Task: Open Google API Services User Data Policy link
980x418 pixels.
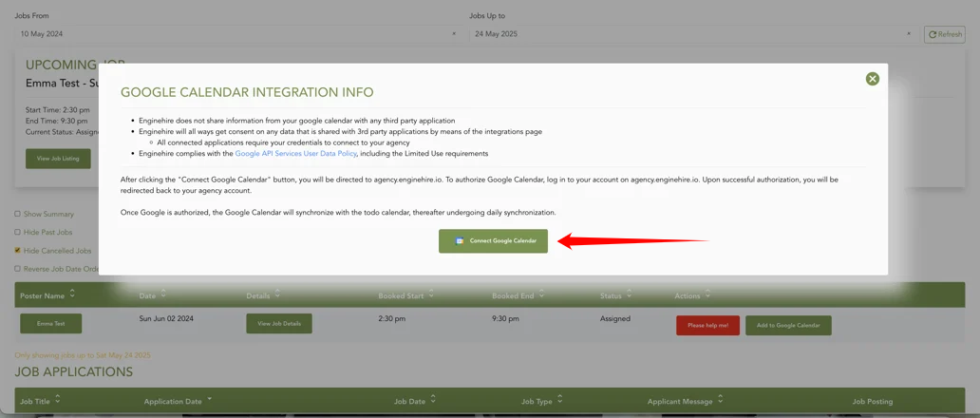Action: tap(295, 153)
